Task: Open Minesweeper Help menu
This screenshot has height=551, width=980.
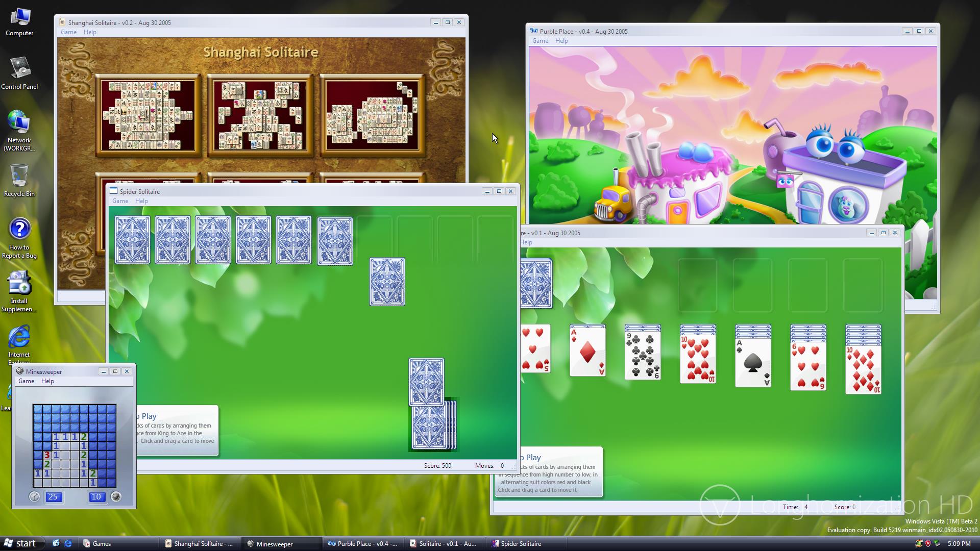Action: pos(47,381)
